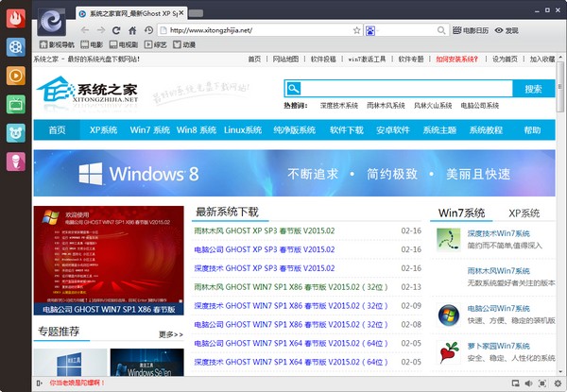567x392 pixels.
Task: Open the green TV sidebar icon
Action: pyautogui.click(x=16, y=104)
